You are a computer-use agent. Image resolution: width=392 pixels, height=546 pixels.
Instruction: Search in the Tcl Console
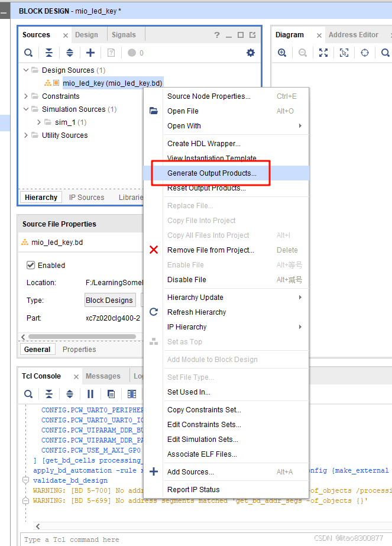coord(28,394)
